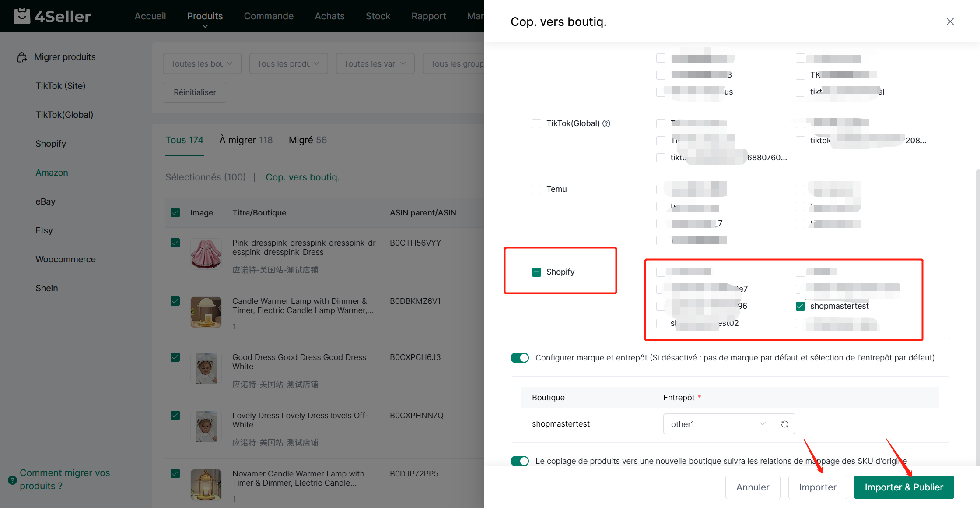The width and height of the screenshot is (980, 508).
Task: Click the refresh warehouse icon next to other1
Action: click(784, 424)
